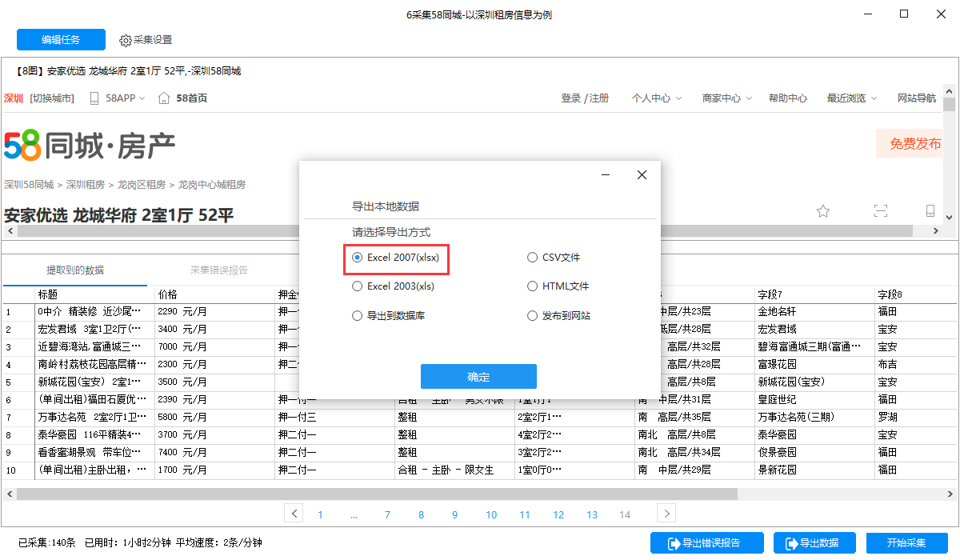Click the data table horizontal scrollbar
This screenshot has height=560, width=960.
[376, 494]
